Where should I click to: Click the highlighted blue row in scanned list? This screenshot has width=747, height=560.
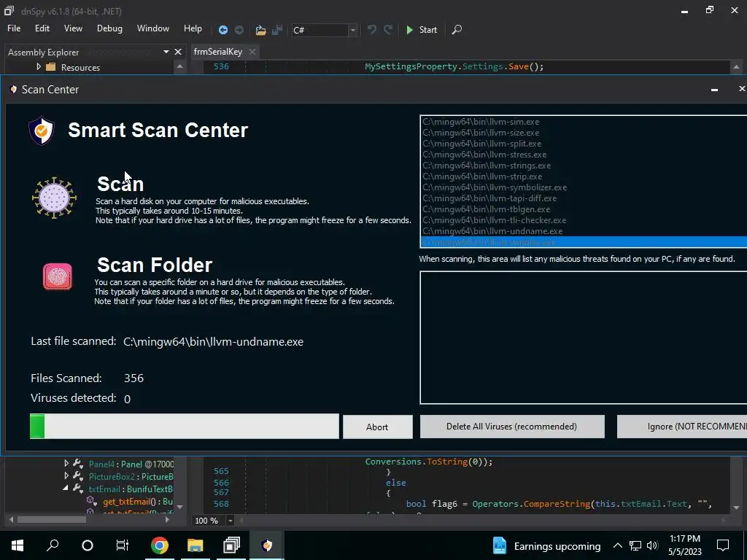tap(584, 242)
